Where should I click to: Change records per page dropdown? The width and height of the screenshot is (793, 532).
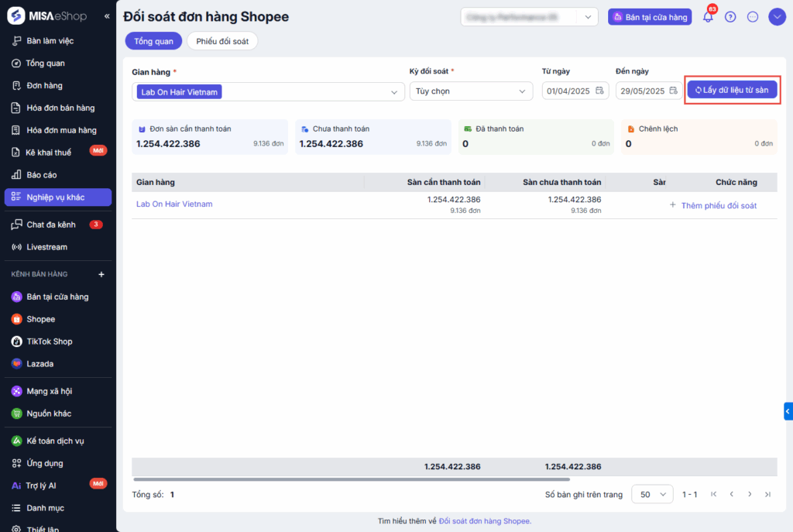pos(652,494)
